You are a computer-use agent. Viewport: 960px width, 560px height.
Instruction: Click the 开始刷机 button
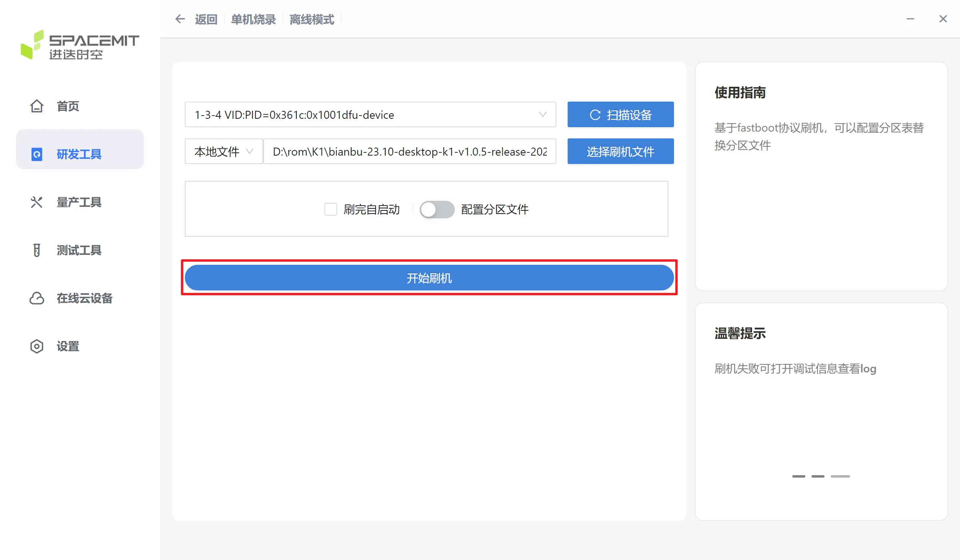click(x=429, y=278)
